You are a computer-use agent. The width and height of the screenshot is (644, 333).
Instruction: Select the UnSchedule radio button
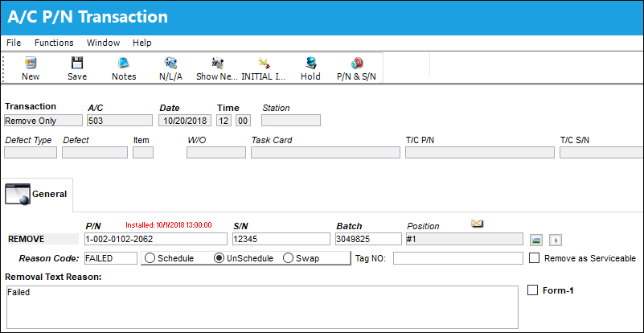click(x=219, y=258)
